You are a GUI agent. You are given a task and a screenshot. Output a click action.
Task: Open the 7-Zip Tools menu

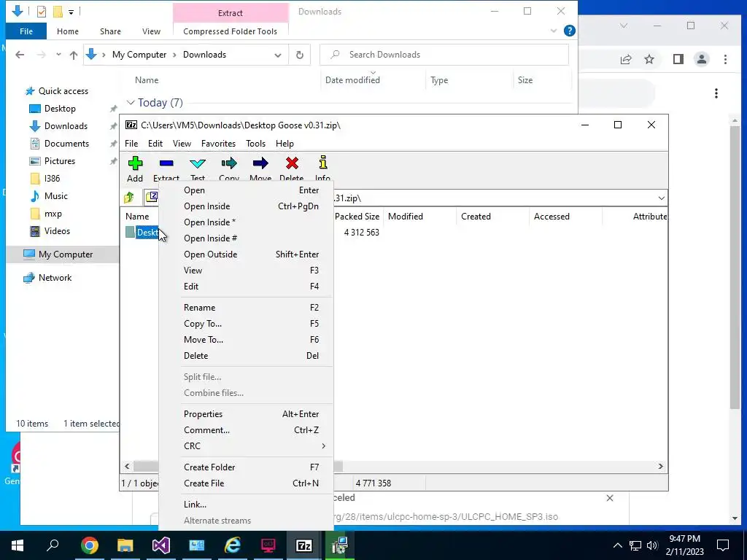[x=256, y=144]
